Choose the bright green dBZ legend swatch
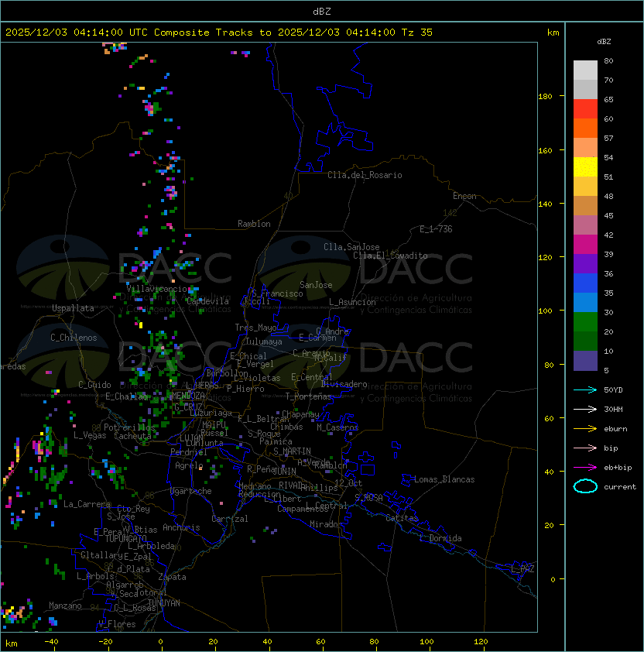 click(x=585, y=322)
